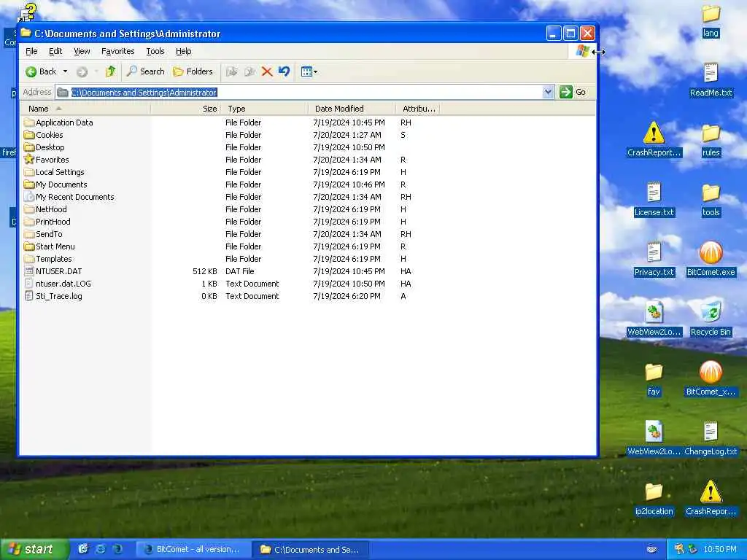
Task: Select the ntuser.dat.LOG file
Action: [57, 284]
